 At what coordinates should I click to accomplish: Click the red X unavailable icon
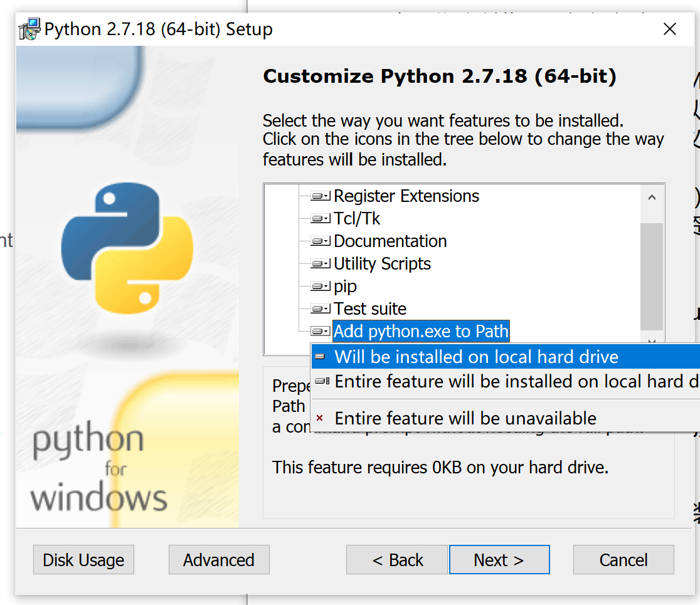[x=320, y=419]
